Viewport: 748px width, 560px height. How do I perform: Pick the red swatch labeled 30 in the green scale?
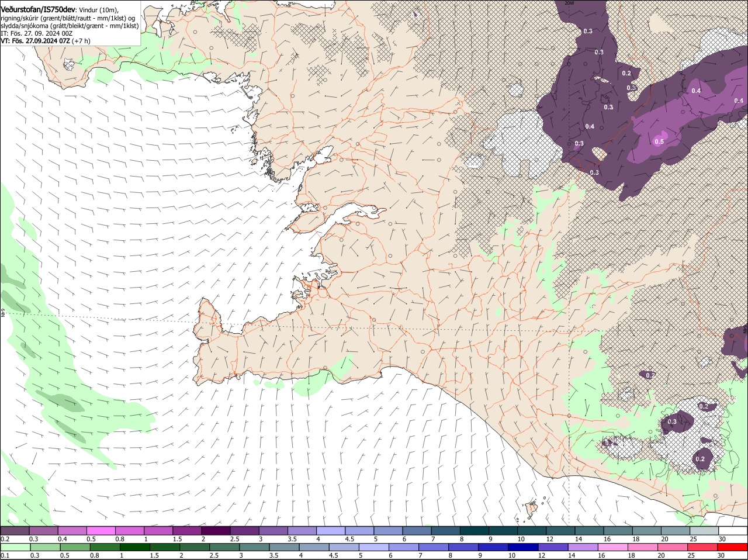click(733, 547)
